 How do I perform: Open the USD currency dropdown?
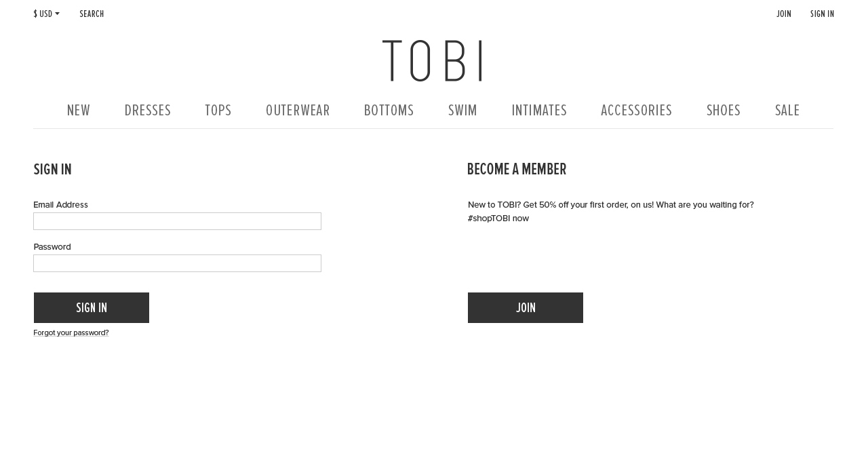pyautogui.click(x=46, y=14)
